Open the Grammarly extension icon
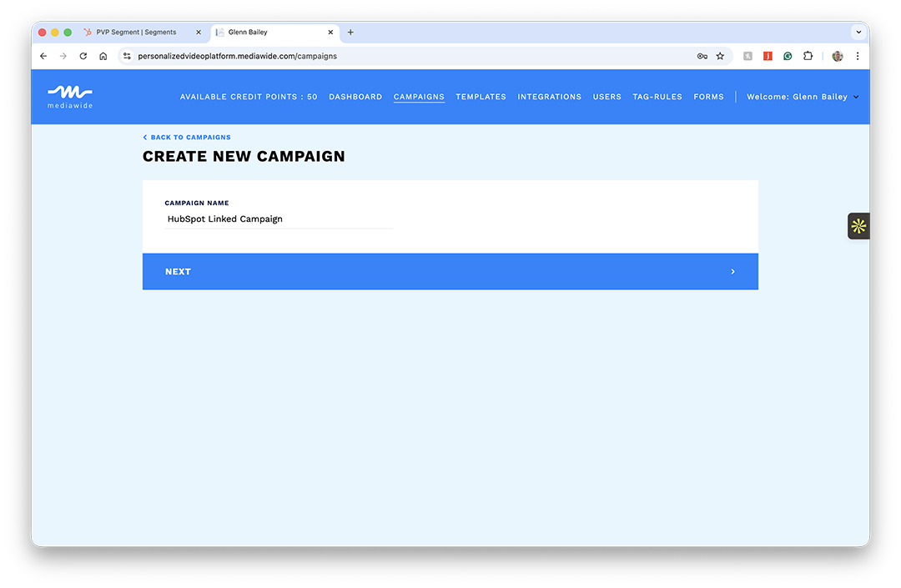The height and width of the screenshot is (588, 901). pos(788,56)
